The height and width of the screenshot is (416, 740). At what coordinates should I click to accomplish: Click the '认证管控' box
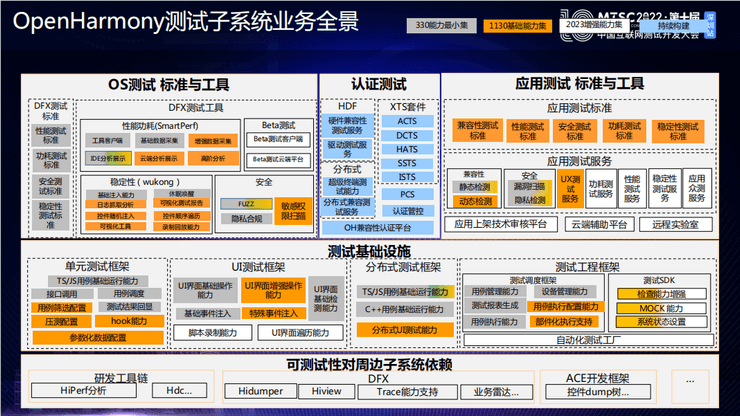tap(407, 211)
